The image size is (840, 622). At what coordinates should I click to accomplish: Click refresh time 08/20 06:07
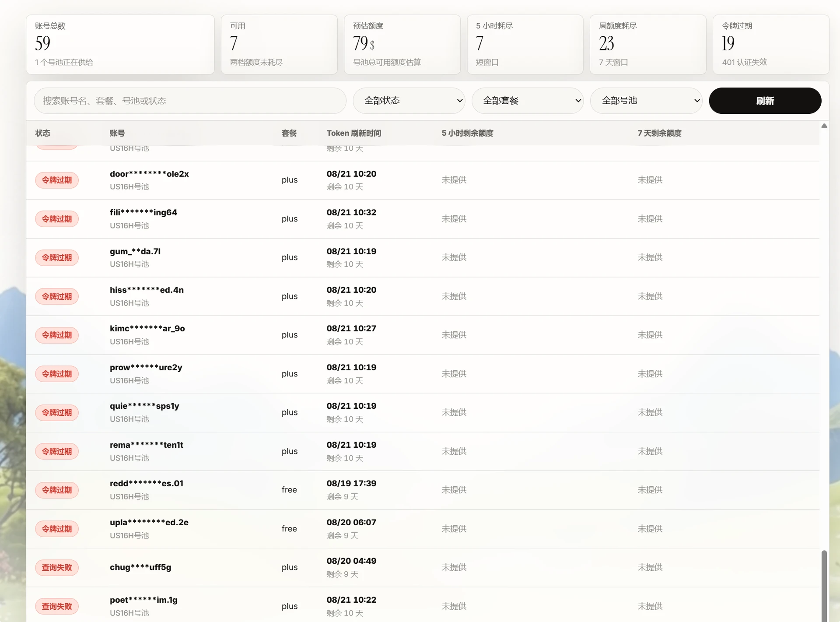(351, 522)
